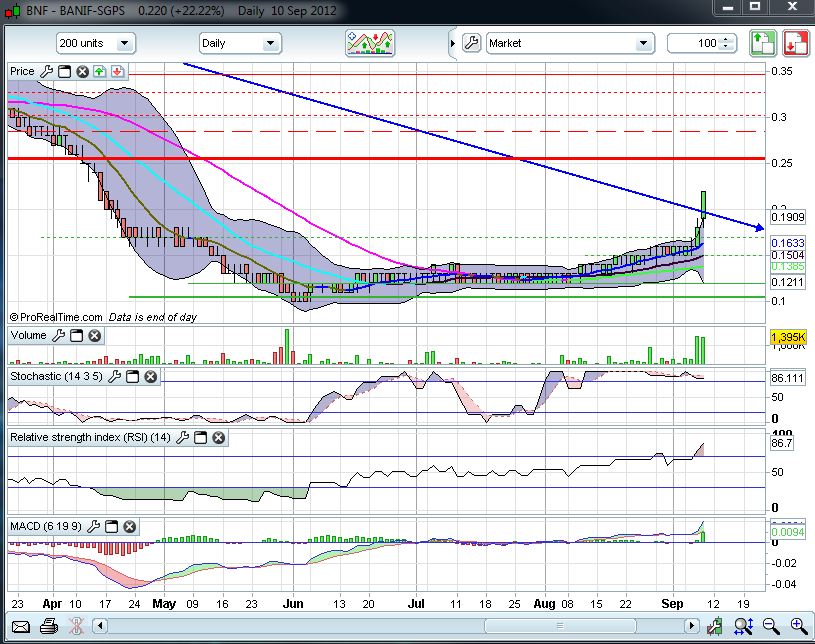Screen dimensions: 815x644
Task: Open Volume indicator settings wrench
Action: coord(58,336)
